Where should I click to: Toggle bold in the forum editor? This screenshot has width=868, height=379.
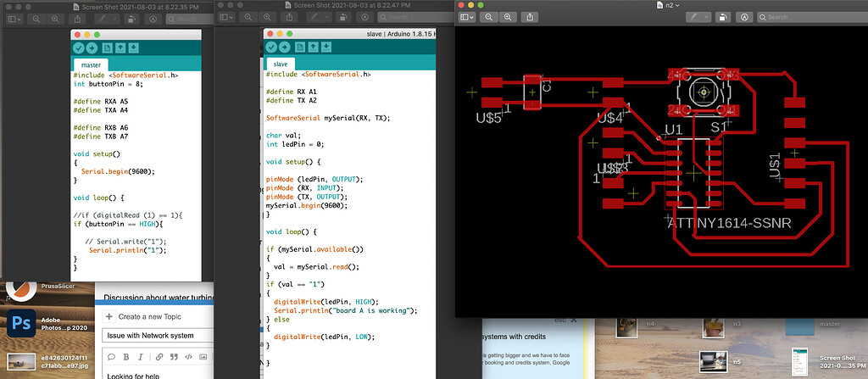pos(126,357)
